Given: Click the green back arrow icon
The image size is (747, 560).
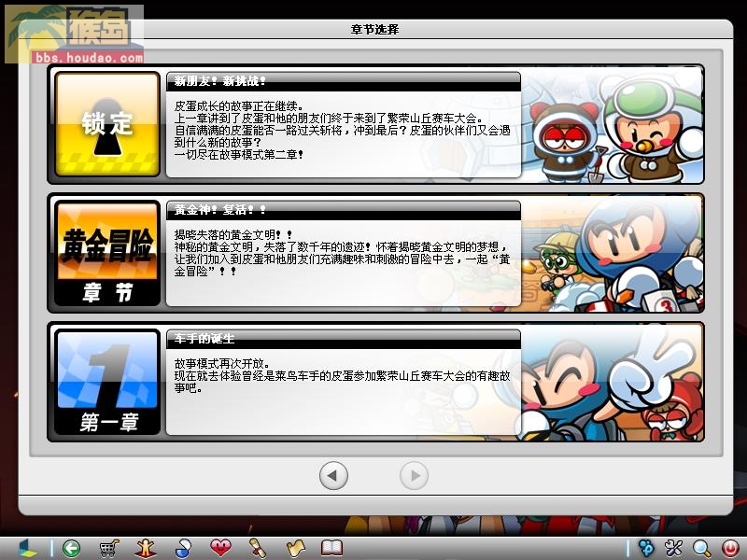Looking at the screenshot, I should click(72, 548).
